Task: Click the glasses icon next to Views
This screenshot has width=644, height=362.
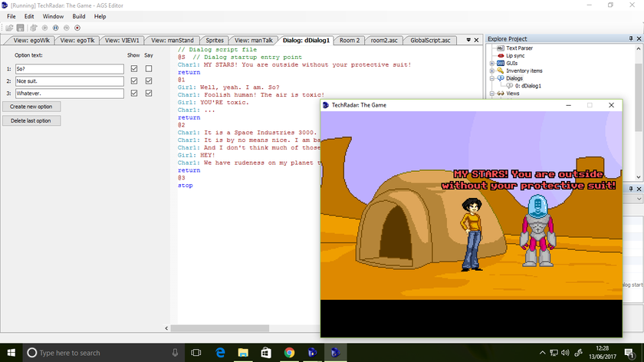Action: [x=500, y=94]
